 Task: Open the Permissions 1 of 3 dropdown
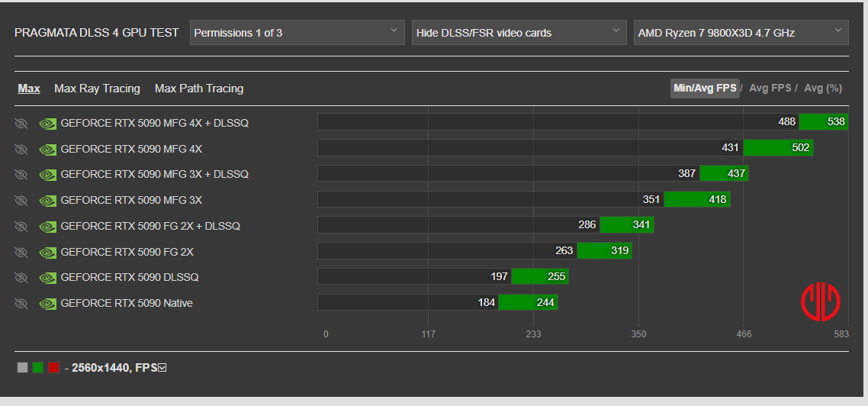click(x=297, y=33)
